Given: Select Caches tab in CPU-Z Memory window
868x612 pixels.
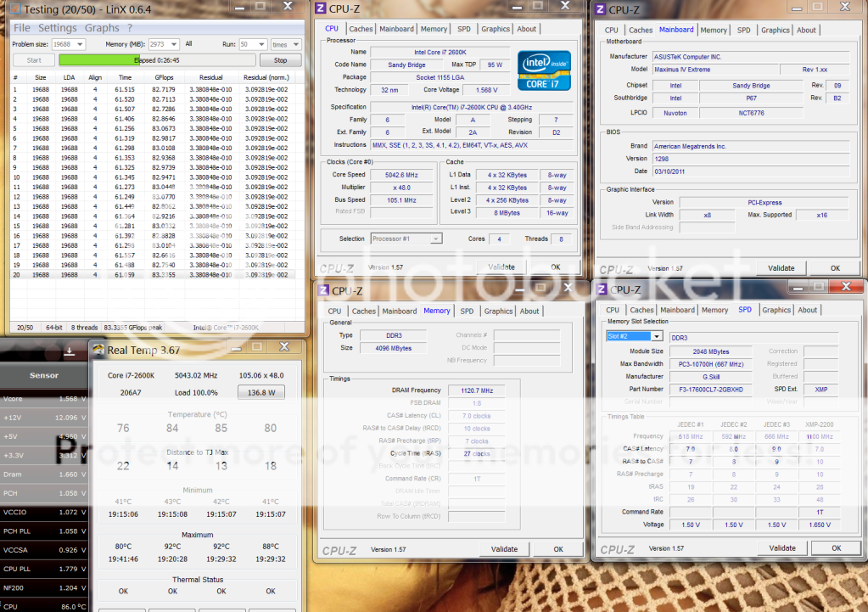Looking at the screenshot, I should [364, 312].
